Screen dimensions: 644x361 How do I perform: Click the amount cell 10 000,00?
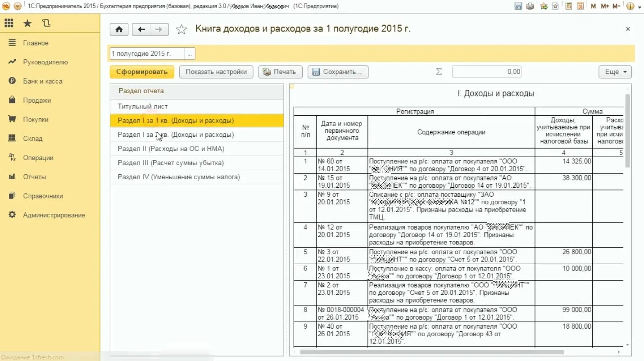pyautogui.click(x=564, y=272)
